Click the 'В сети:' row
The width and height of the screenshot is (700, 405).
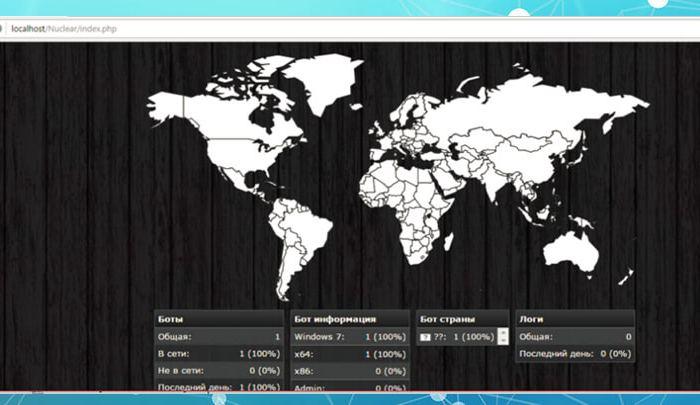point(219,354)
